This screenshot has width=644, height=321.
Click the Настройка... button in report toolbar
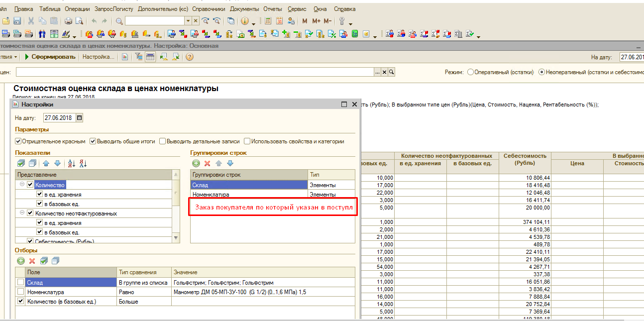point(98,57)
